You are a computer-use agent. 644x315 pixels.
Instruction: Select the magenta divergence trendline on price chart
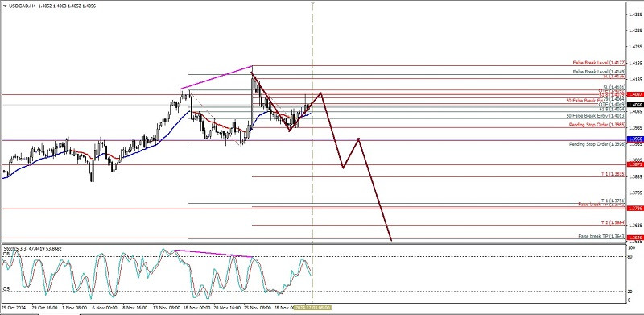tap(216, 77)
